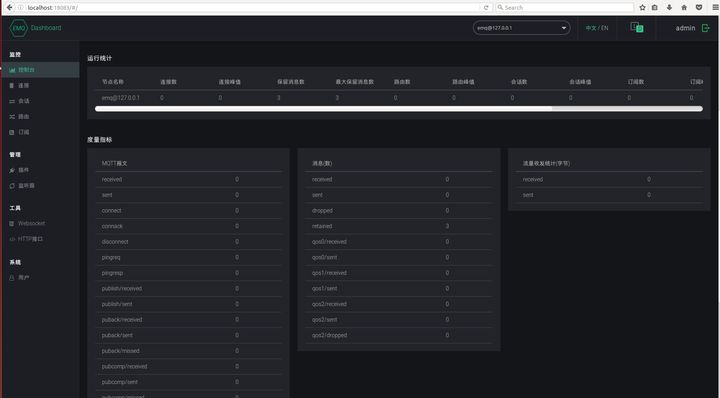The height and width of the screenshot is (398, 720).
Task: Switch language to EN
Action: [604, 28]
